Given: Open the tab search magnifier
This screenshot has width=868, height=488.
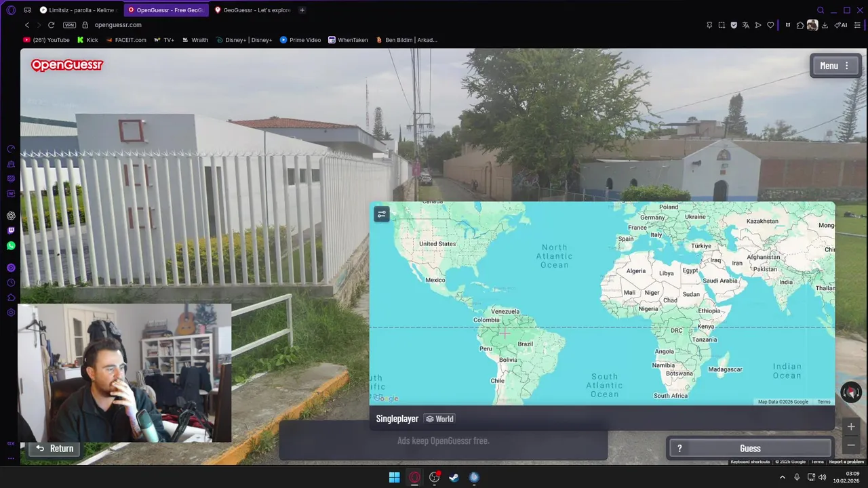Looking at the screenshot, I should click(x=821, y=10).
